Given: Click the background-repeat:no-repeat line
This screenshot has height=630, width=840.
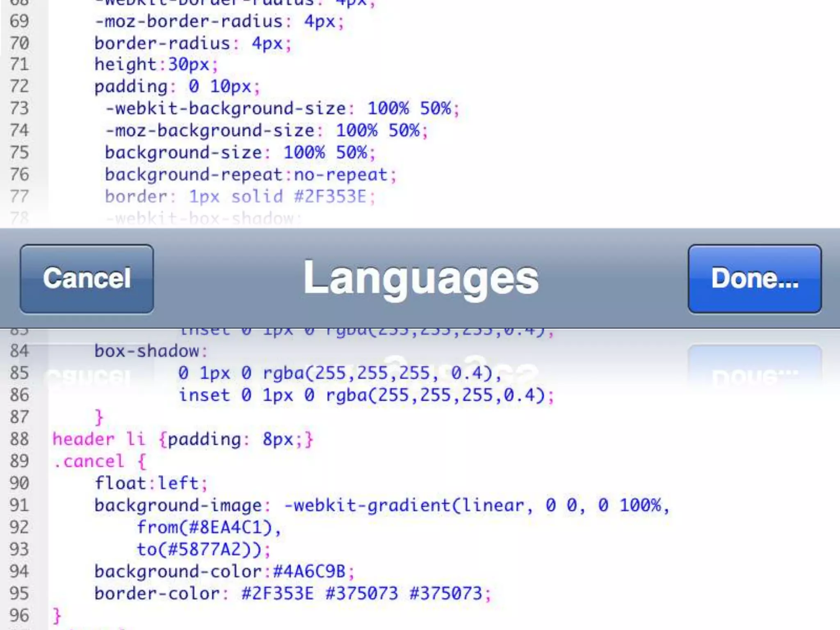Looking at the screenshot, I should [x=250, y=175].
